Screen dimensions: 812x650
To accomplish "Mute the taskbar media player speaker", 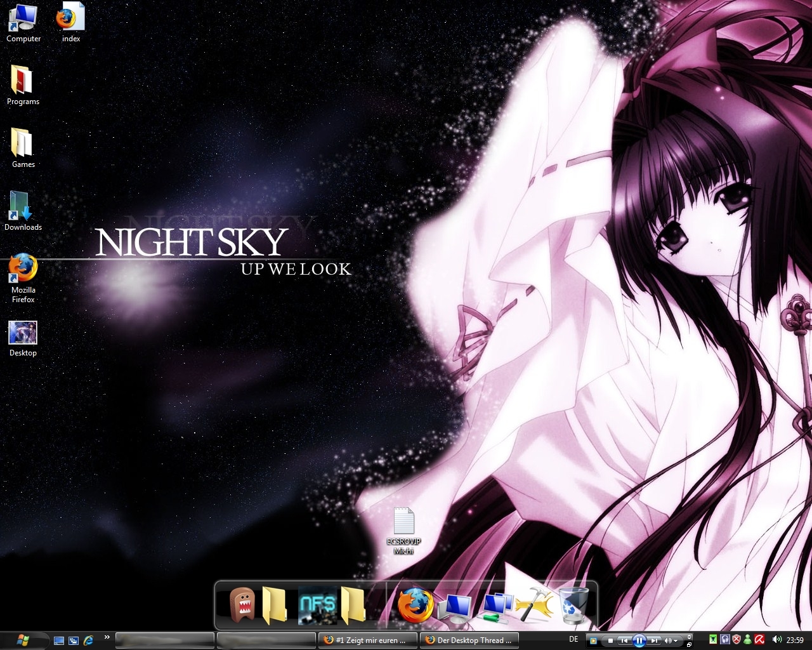I will [668, 640].
